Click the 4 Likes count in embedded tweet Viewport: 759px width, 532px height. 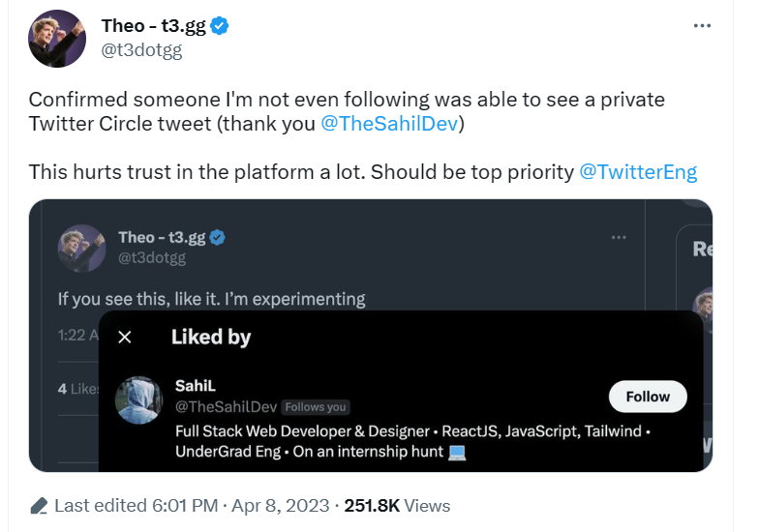click(x=77, y=388)
